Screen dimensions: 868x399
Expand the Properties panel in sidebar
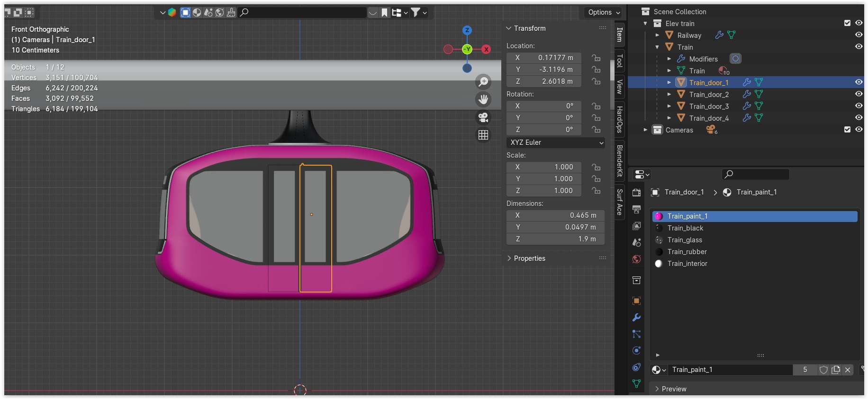point(509,258)
